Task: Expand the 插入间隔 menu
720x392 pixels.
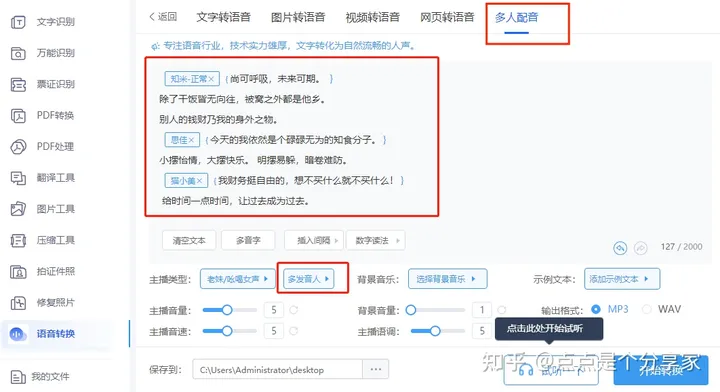Action: click(x=314, y=241)
